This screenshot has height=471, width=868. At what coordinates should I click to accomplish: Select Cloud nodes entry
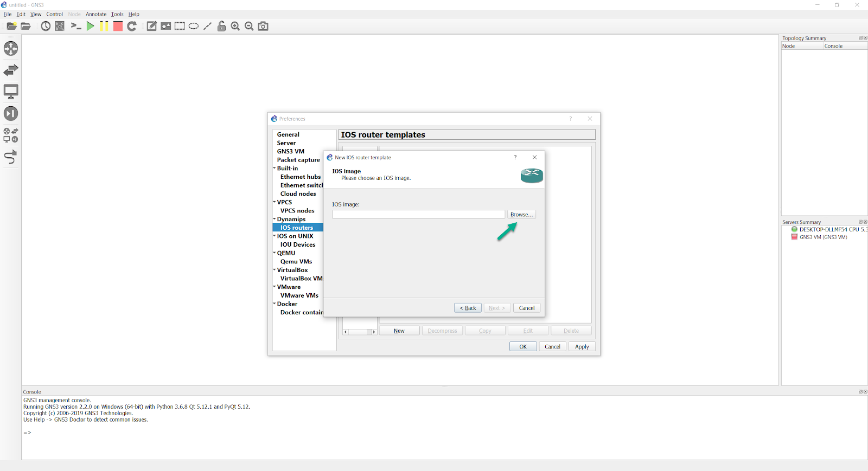298,193
